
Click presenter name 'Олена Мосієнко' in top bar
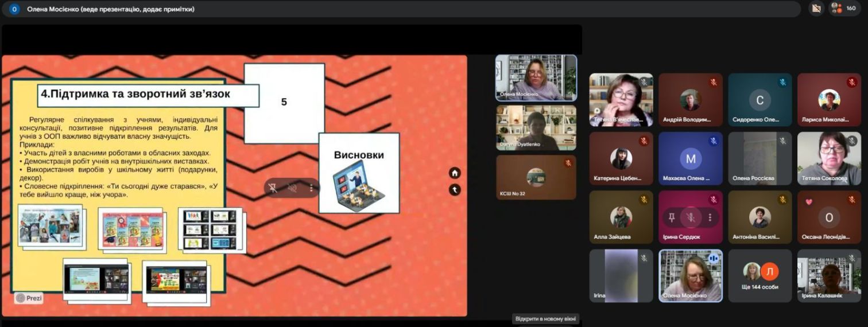110,9
